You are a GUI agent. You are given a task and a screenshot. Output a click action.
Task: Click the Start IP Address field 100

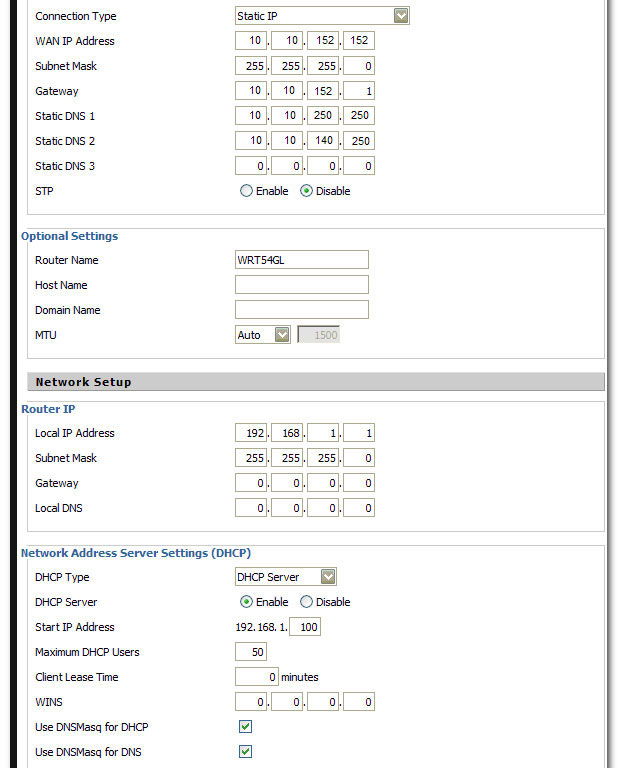pos(305,627)
